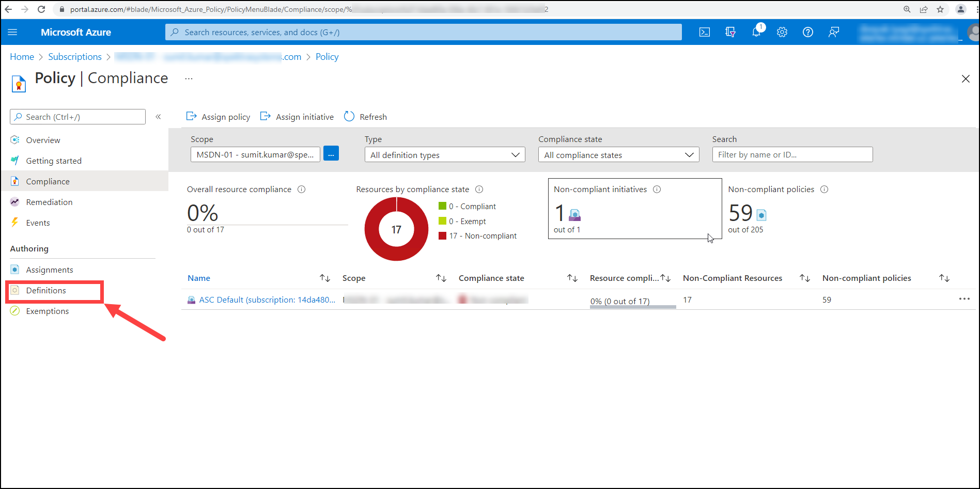Open Exemptions under Authoring

coord(48,311)
